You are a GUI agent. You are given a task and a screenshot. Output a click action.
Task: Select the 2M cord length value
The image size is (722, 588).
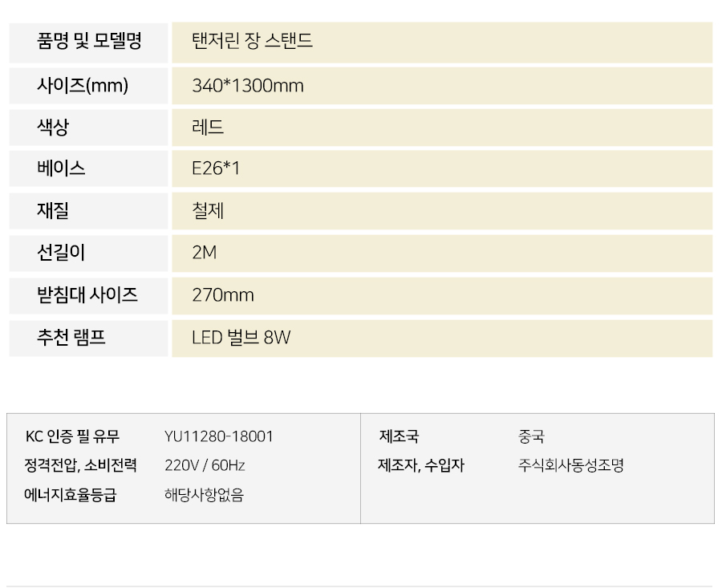[204, 253]
